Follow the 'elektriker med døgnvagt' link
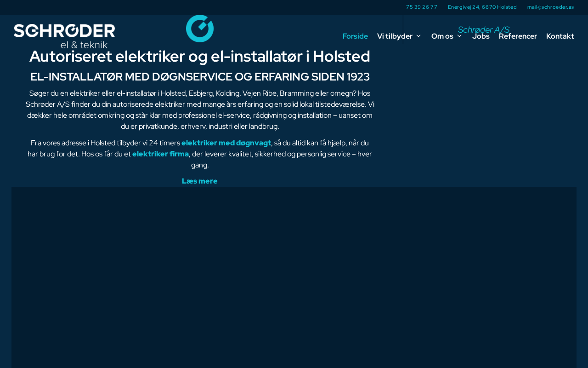Image resolution: width=588 pixels, height=368 pixels. (226, 143)
